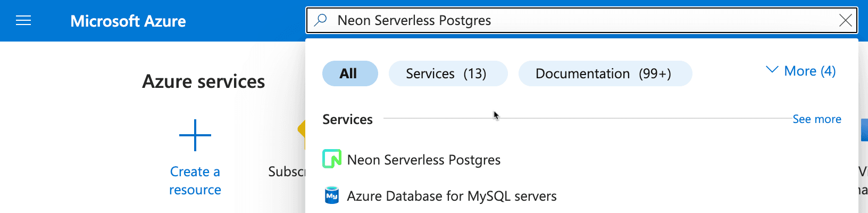Open the portal hamburger menu
The image size is (868, 213).
23,21
